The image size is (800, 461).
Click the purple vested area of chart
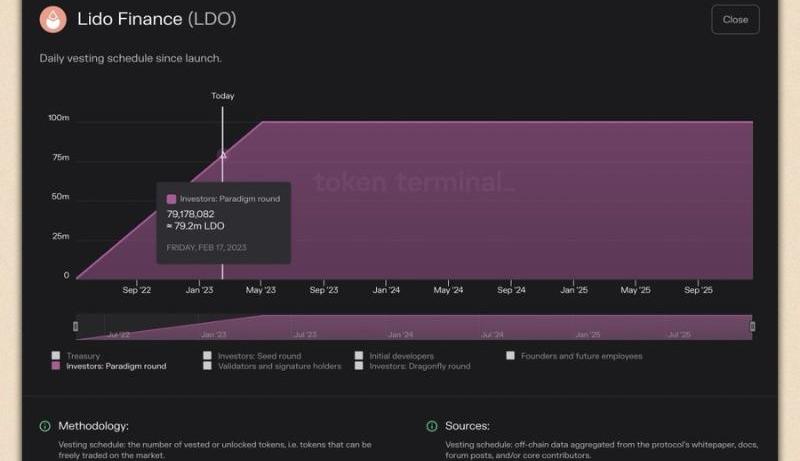point(500,220)
